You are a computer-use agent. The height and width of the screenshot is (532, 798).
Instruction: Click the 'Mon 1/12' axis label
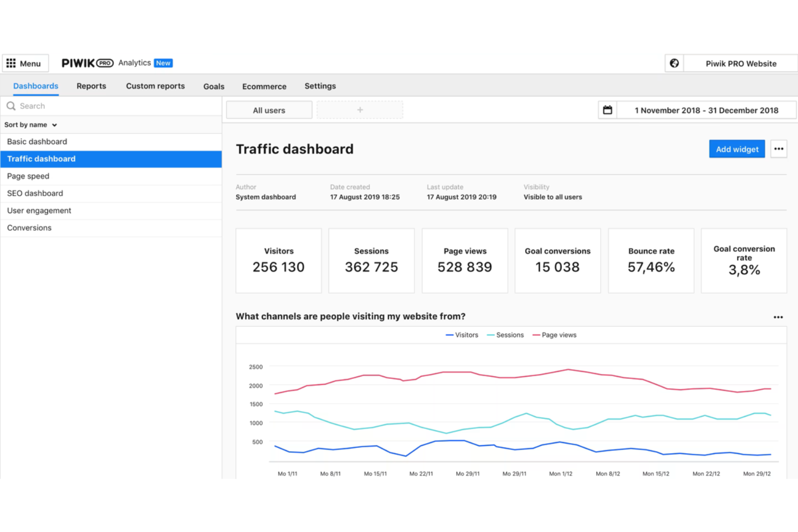[561, 474]
